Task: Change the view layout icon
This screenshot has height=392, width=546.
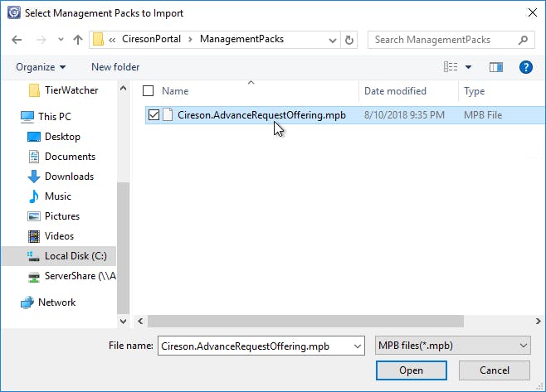Action: [x=451, y=66]
